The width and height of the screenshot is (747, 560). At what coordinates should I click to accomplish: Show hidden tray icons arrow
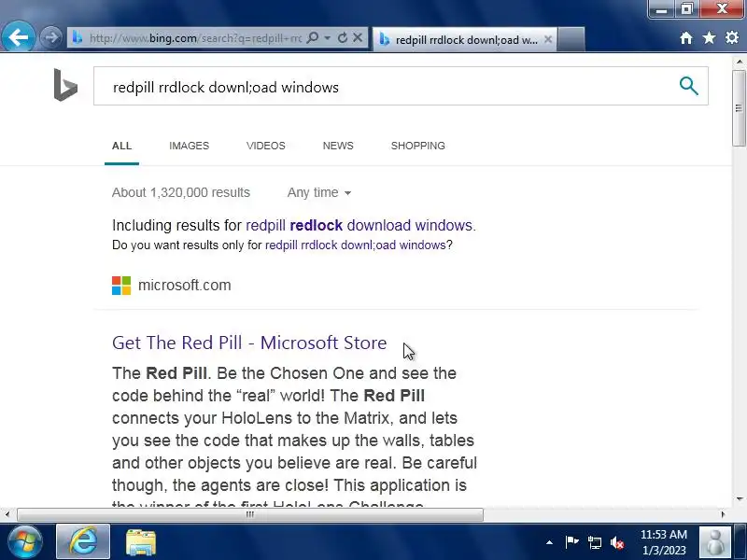click(x=549, y=542)
